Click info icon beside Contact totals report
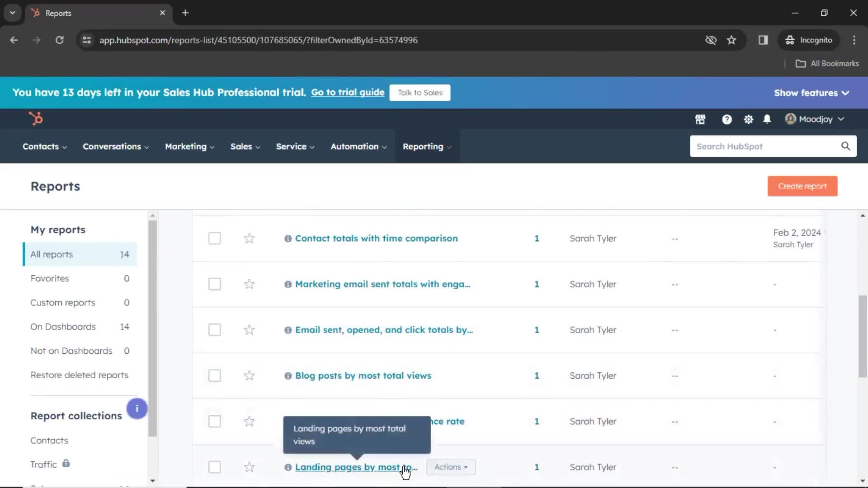Image resolution: width=868 pixels, height=488 pixels. [288, 239]
